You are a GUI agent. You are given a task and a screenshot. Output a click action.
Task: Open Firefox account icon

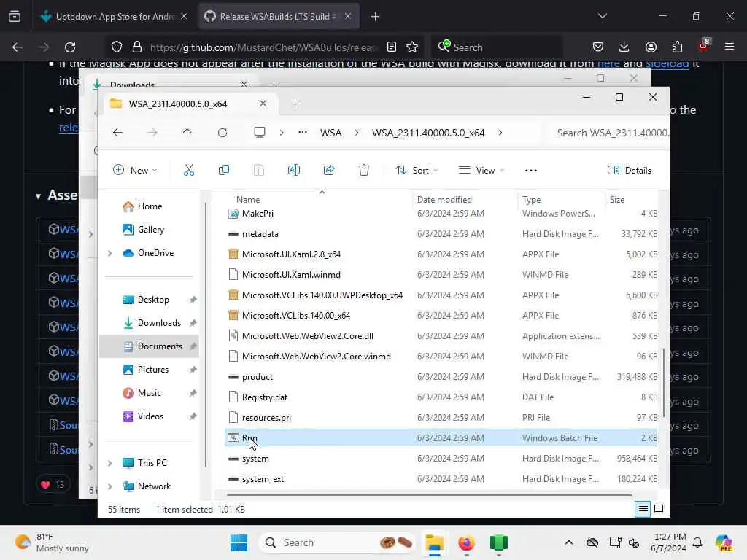(x=651, y=47)
